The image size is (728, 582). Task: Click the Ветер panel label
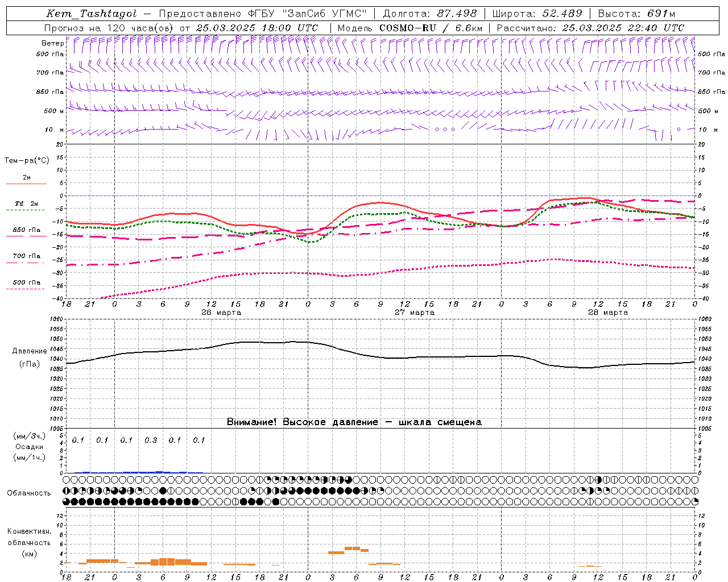52,43
